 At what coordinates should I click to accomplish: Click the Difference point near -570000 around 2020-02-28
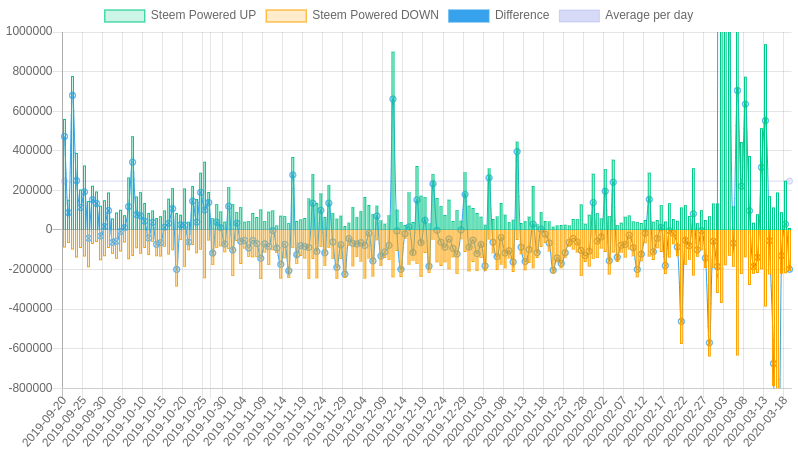click(709, 343)
